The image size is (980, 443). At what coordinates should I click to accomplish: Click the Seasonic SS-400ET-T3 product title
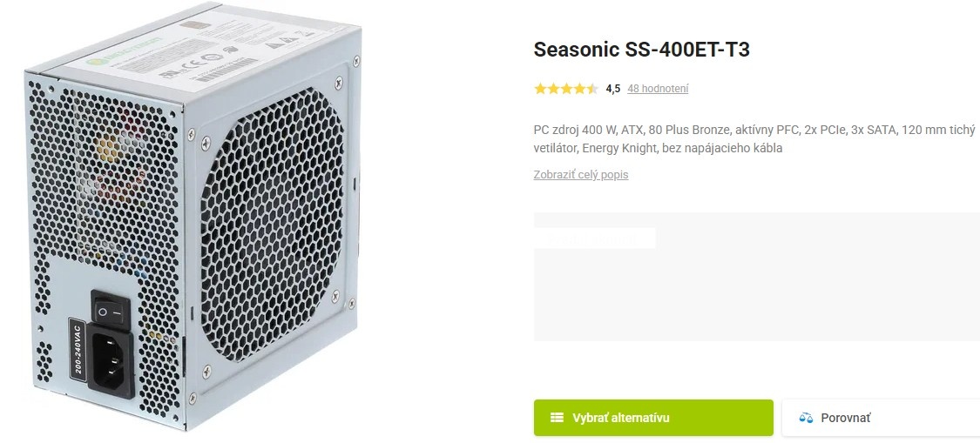(x=641, y=50)
